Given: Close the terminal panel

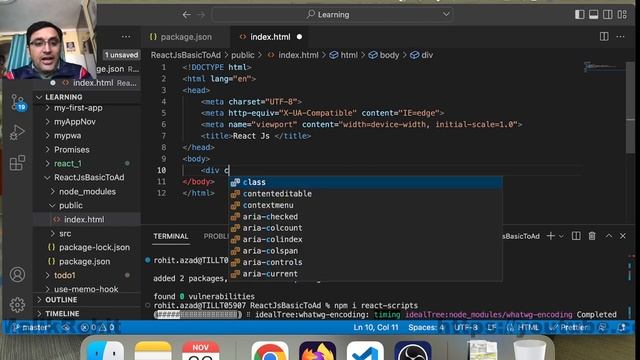Looking at the screenshot, I should (x=623, y=236).
